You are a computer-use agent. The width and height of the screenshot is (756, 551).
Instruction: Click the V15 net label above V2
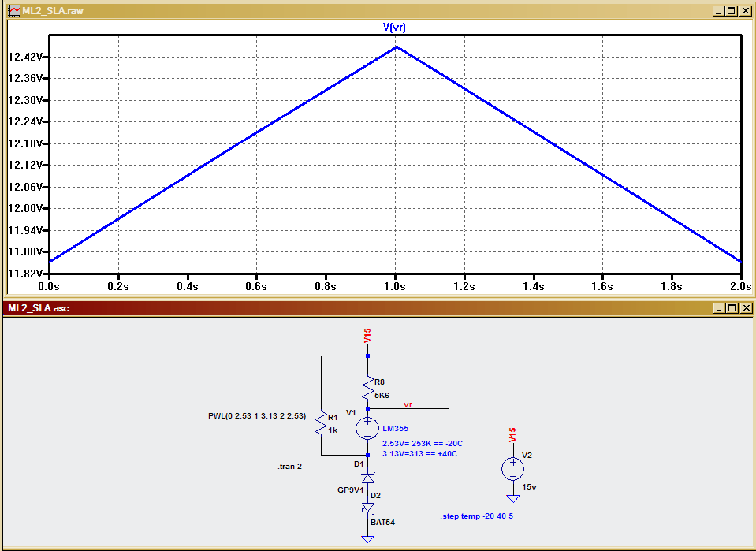click(x=512, y=435)
